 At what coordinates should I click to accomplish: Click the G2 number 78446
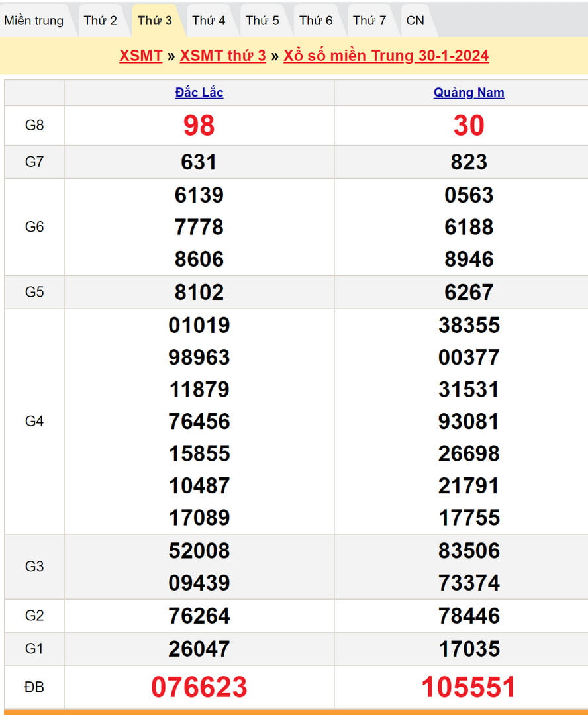pos(469,616)
